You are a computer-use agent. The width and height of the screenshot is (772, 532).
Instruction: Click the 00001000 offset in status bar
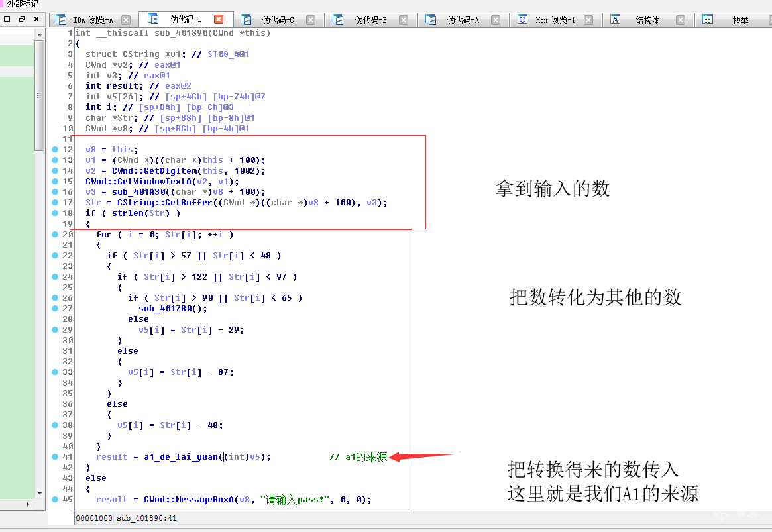[94, 517]
